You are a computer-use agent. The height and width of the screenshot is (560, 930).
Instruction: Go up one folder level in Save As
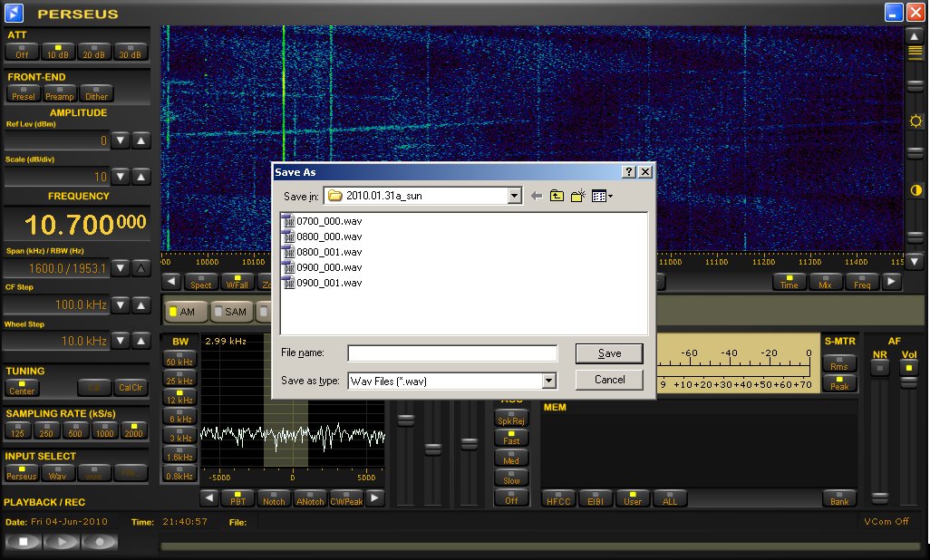click(557, 196)
